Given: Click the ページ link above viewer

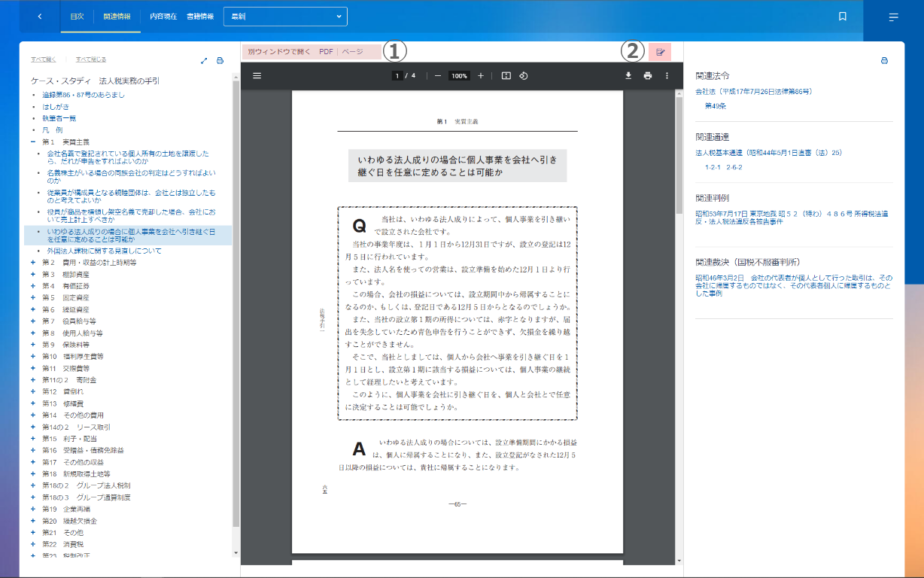Looking at the screenshot, I should coord(353,52).
